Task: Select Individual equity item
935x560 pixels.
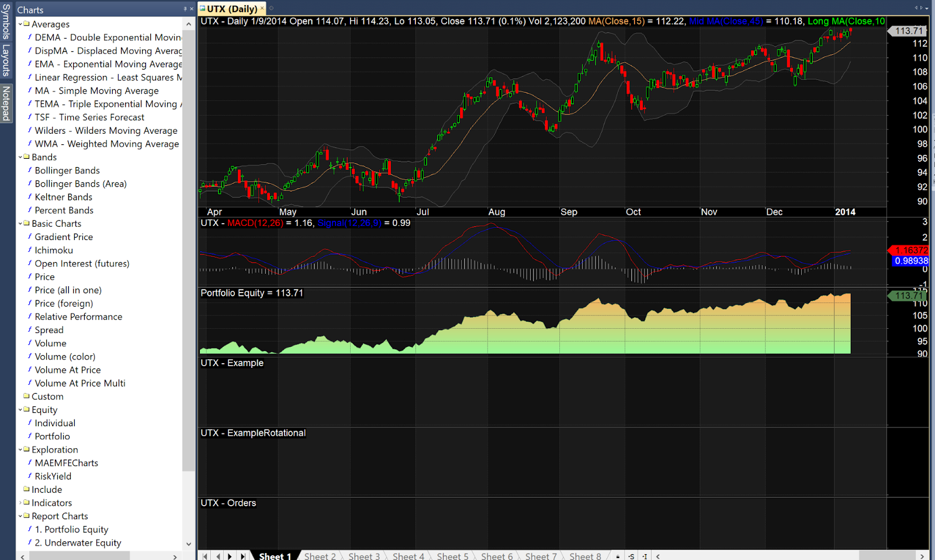Action: pos(55,423)
